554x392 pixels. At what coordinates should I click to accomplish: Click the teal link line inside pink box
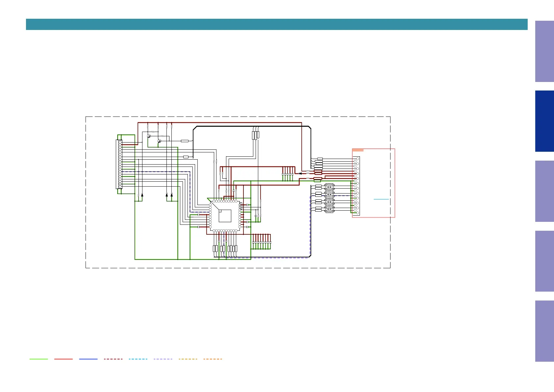point(381,199)
